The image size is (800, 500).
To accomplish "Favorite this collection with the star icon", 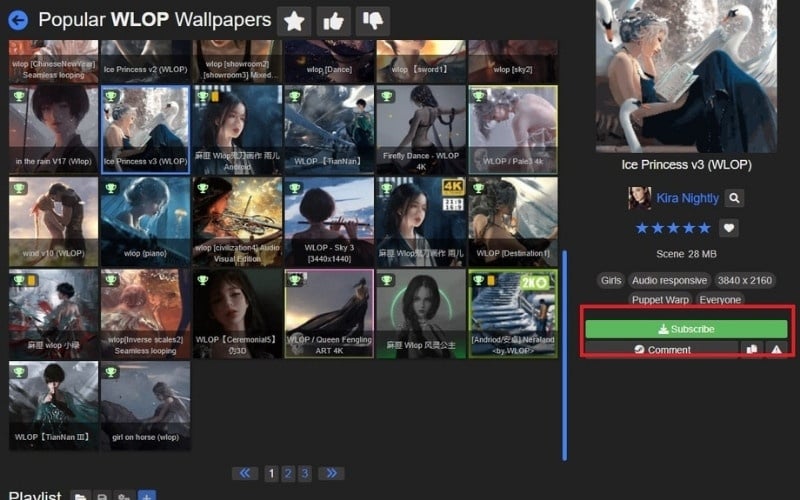I will click(x=293, y=20).
